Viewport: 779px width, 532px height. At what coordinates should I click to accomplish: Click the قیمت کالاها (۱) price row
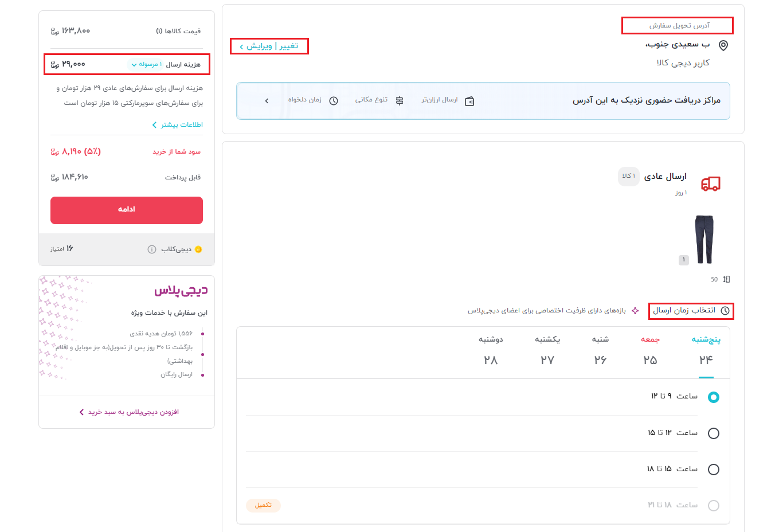point(127,31)
